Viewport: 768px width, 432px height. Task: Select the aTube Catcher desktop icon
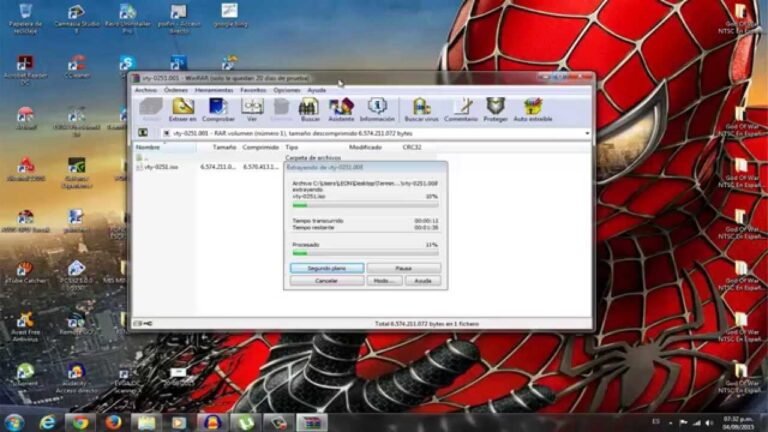tap(25, 272)
